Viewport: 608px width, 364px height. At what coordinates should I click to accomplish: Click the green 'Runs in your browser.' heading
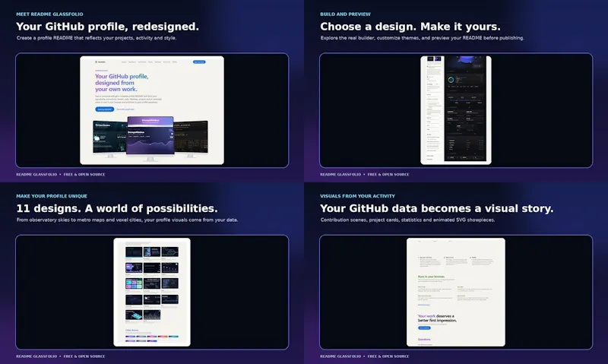click(432, 277)
